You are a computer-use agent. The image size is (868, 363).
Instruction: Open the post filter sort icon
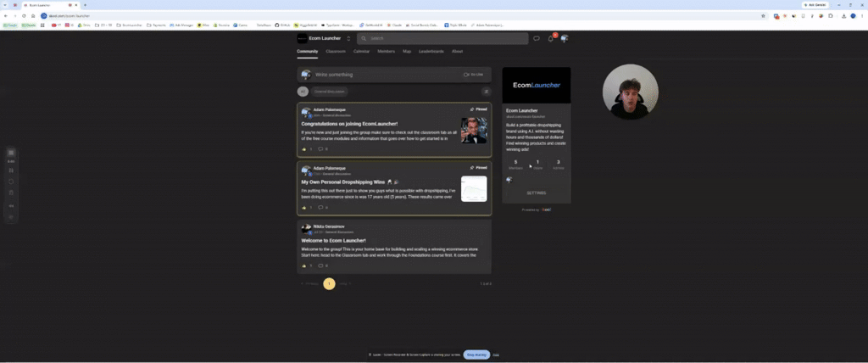click(486, 92)
